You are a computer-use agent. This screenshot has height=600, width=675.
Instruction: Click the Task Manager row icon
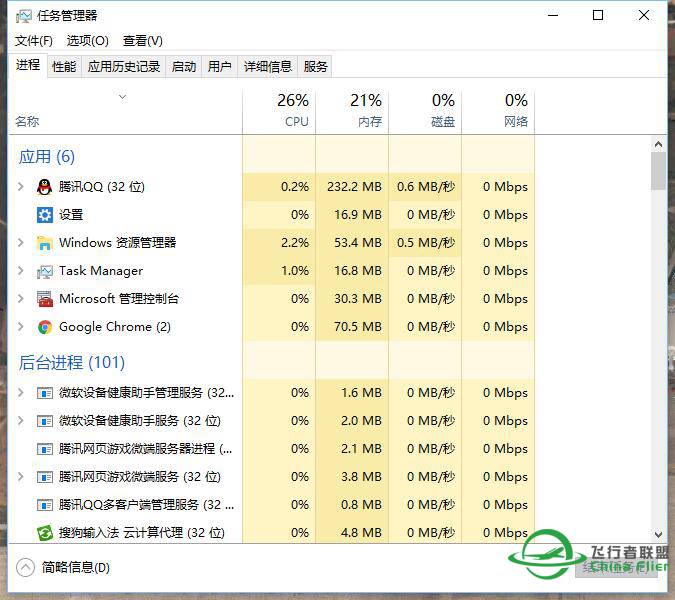44,271
